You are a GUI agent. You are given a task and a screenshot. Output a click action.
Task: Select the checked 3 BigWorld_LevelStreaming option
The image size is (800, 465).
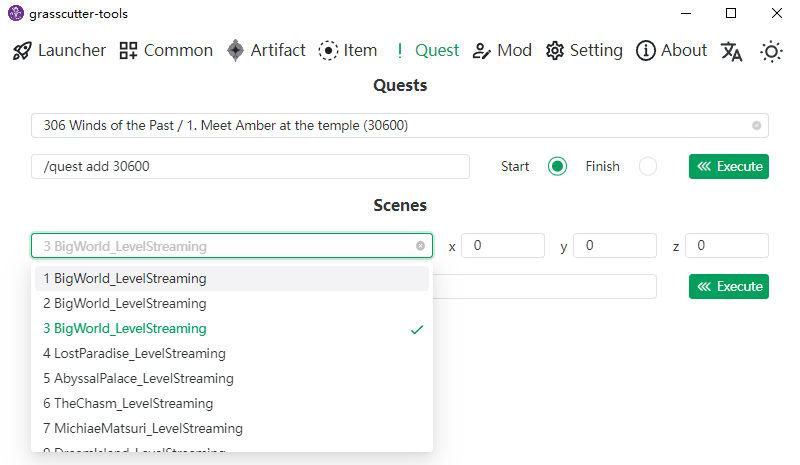click(232, 329)
